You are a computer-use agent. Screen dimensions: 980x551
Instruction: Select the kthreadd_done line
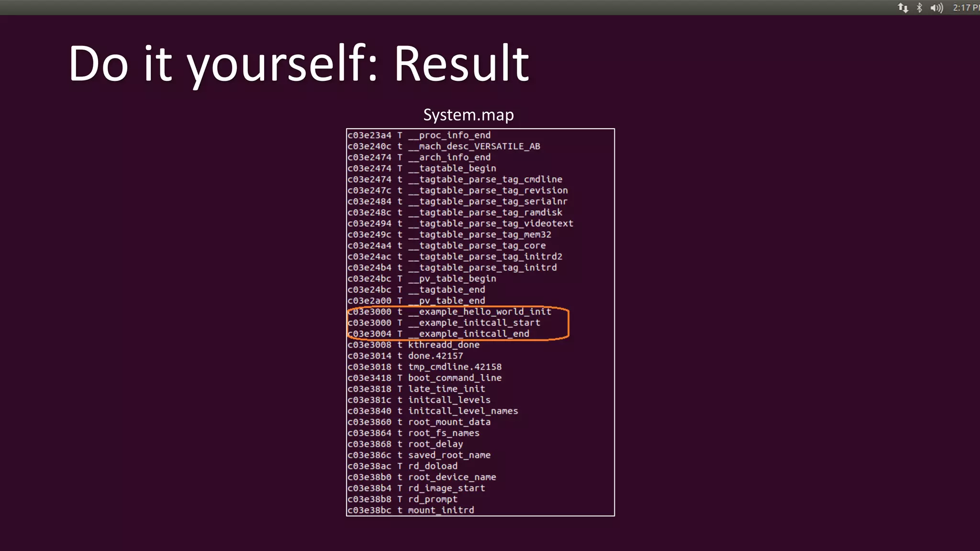(x=413, y=345)
